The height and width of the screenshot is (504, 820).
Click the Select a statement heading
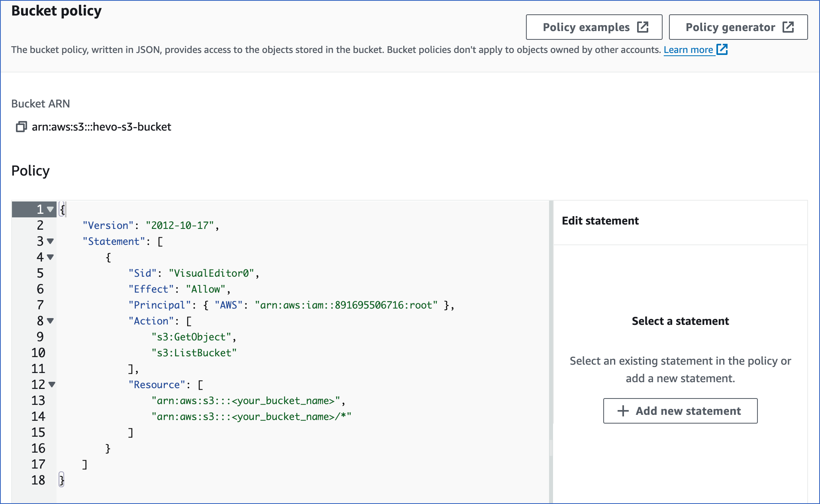click(x=680, y=321)
